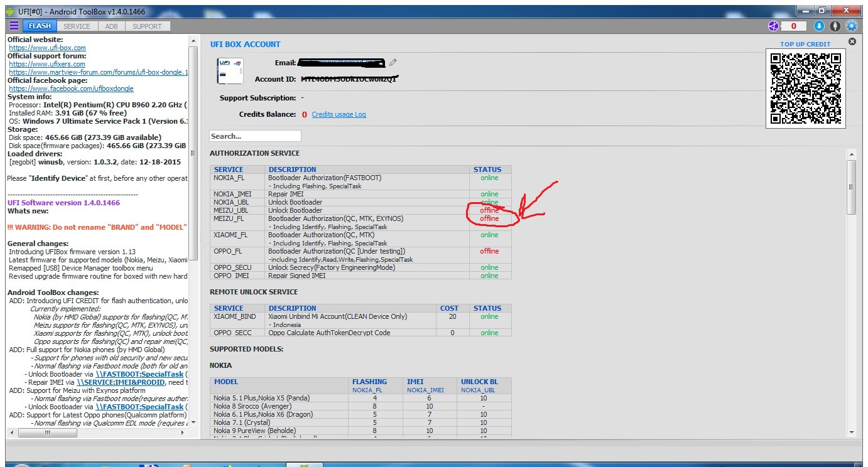The image size is (868, 467).
Task: Select the XIAOMI_BIND remote unlock row
Action: click(x=361, y=320)
